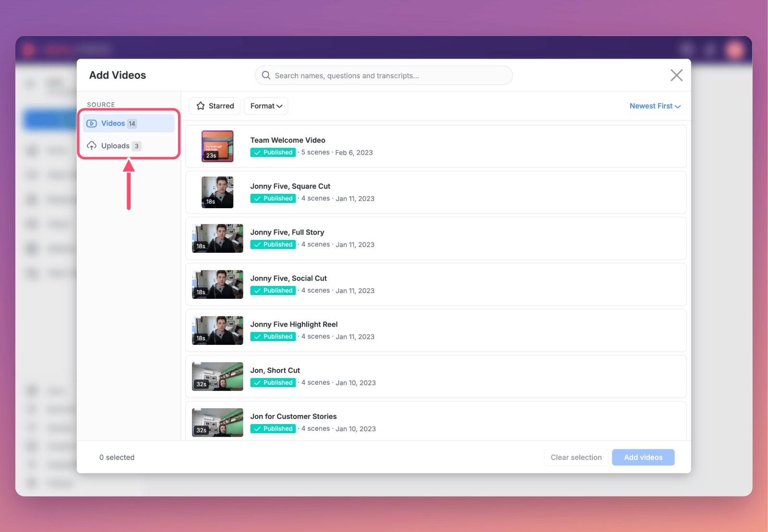The image size is (768, 532).
Task: Open the Newest First sort dropdown
Action: click(655, 106)
